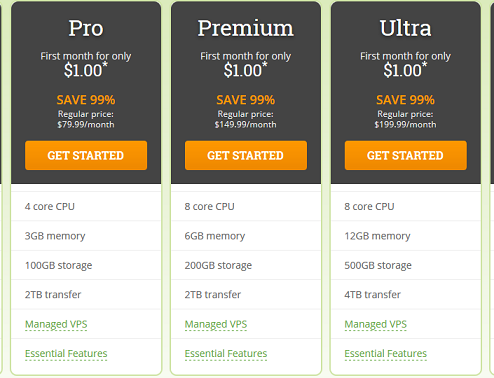Click GET STARTED under the Pro plan

pyautogui.click(x=86, y=155)
